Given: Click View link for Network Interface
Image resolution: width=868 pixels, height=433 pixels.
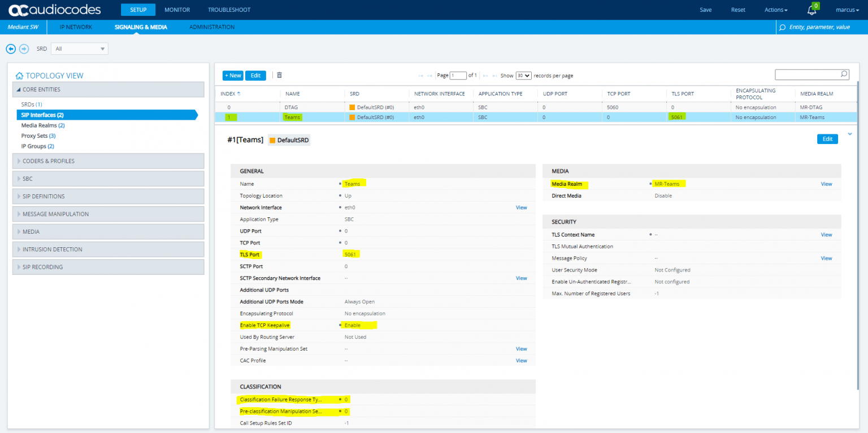Looking at the screenshot, I should coord(521,208).
